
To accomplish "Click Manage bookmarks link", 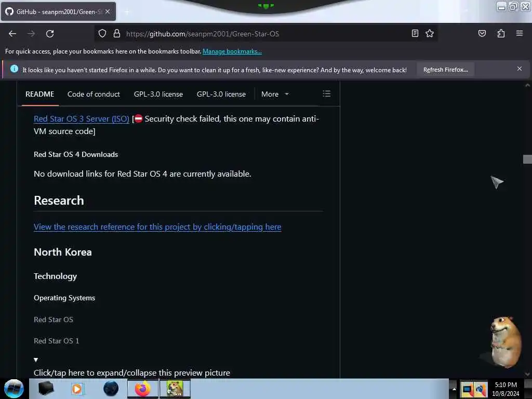I will pos(232,51).
